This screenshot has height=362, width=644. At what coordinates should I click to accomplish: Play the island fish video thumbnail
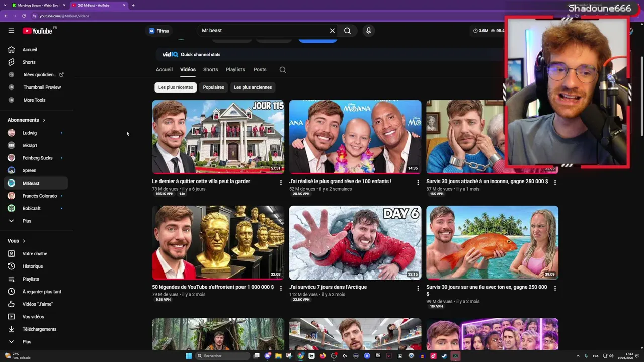tap(492, 242)
